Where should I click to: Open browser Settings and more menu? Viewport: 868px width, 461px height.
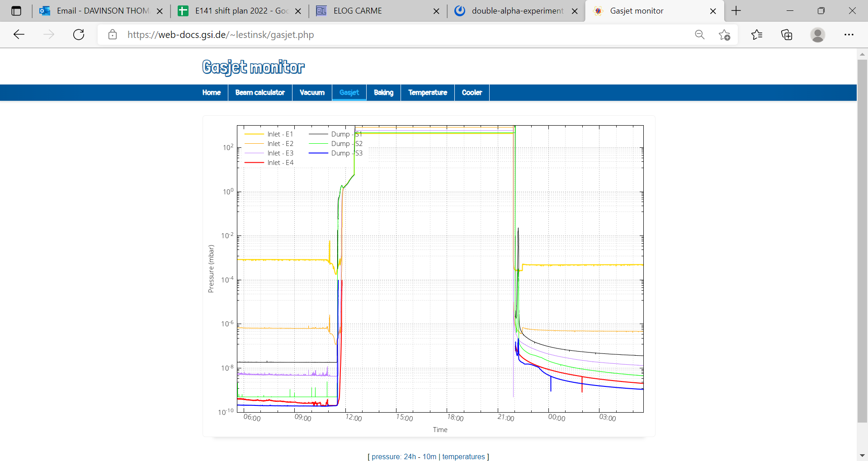pyautogui.click(x=849, y=35)
